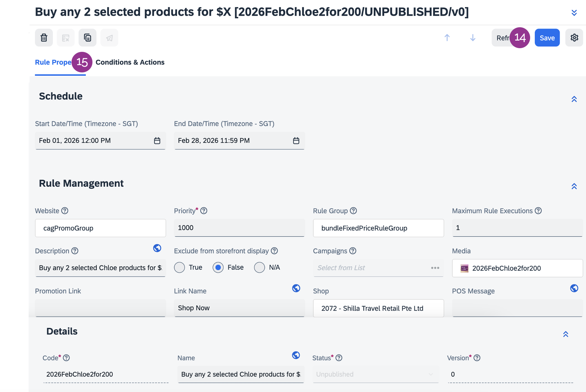Open the Rule Properties tab

pyautogui.click(x=53, y=62)
